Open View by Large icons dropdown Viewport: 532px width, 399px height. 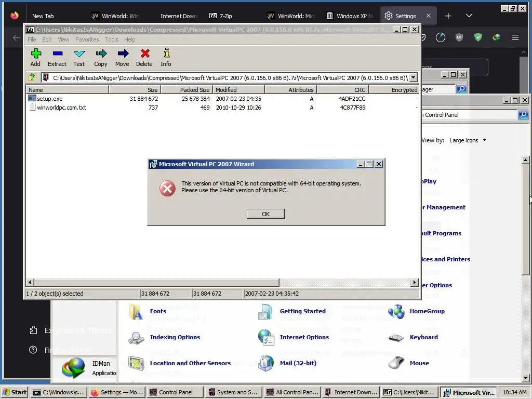pyautogui.click(x=468, y=140)
